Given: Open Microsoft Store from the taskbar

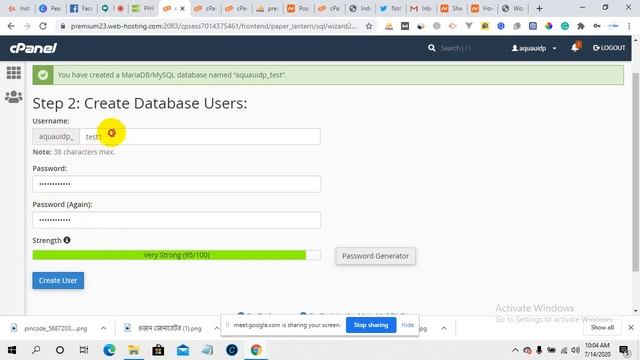Looking at the screenshot, I should pyautogui.click(x=158, y=350).
